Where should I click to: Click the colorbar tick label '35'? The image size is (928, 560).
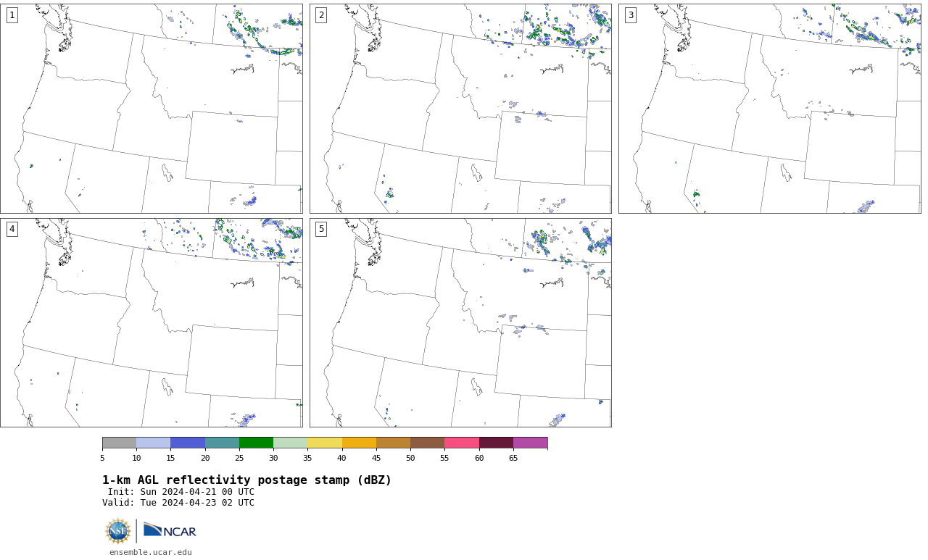point(307,458)
